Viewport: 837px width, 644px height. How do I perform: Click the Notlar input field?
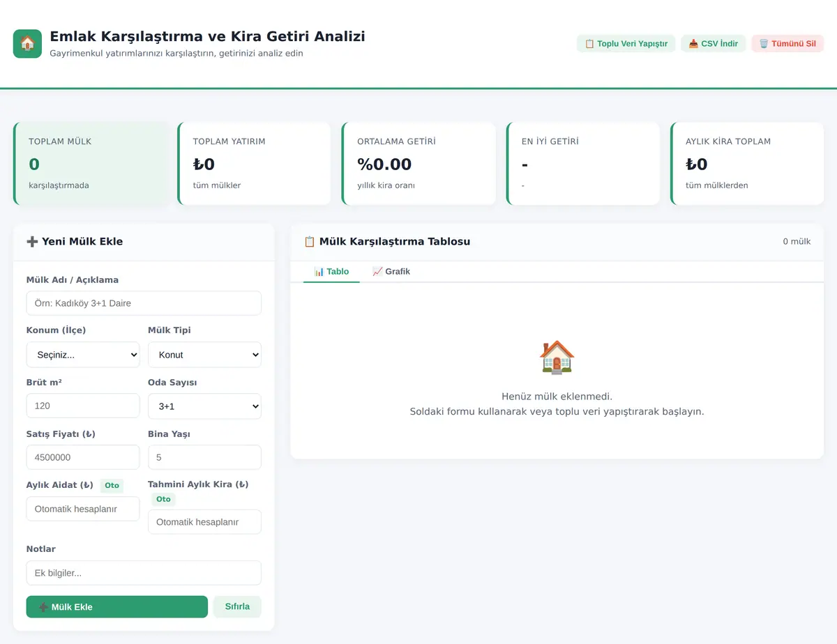click(x=144, y=573)
